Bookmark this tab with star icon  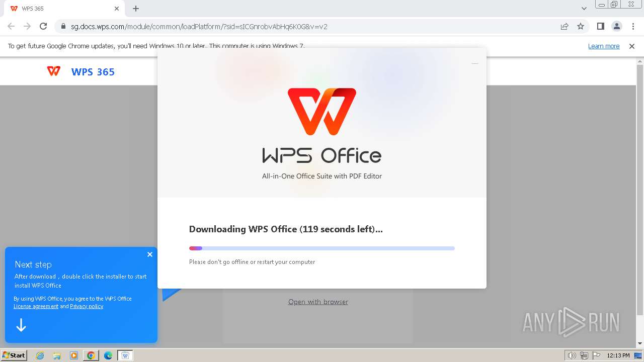point(581,26)
